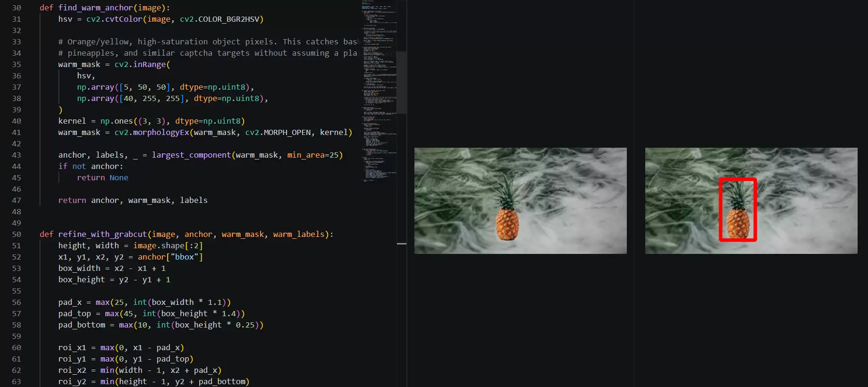Open the original pineapple image preview
Viewport: 868px width, 387px height.
[521, 201]
